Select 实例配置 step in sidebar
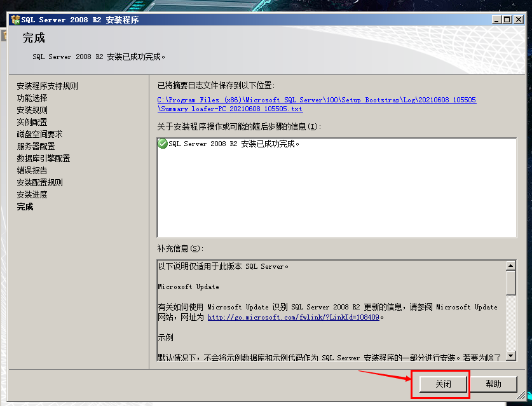Screen dimensions: 532x406 click(x=32, y=122)
